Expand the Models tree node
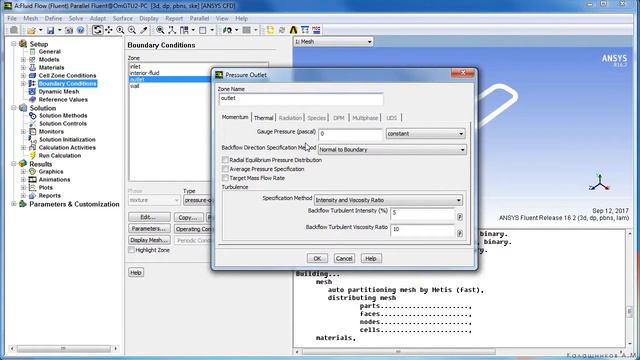 (23, 60)
